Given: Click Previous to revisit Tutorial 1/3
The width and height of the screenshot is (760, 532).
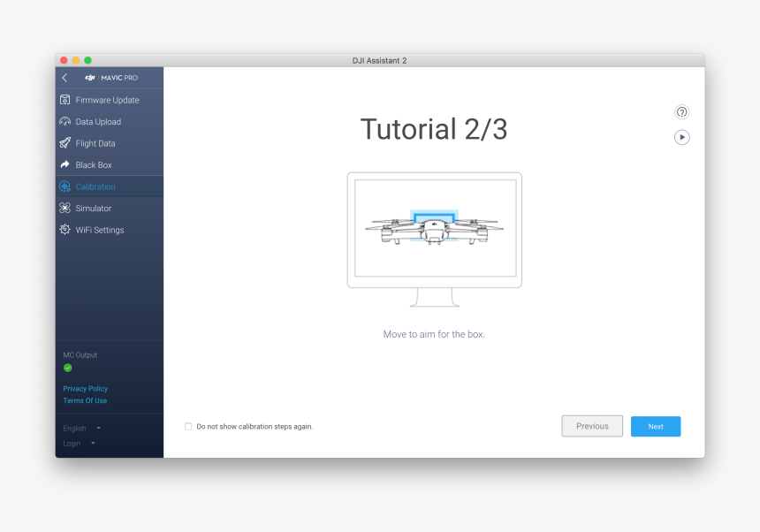Looking at the screenshot, I should pyautogui.click(x=591, y=426).
